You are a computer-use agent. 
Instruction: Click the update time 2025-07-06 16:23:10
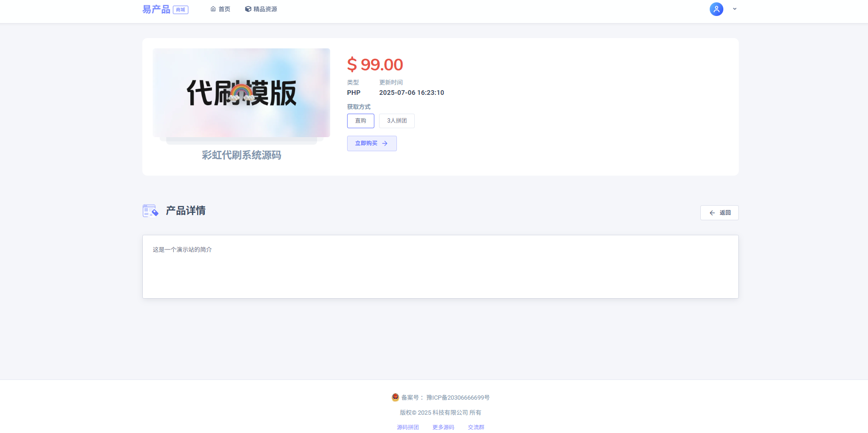(411, 93)
